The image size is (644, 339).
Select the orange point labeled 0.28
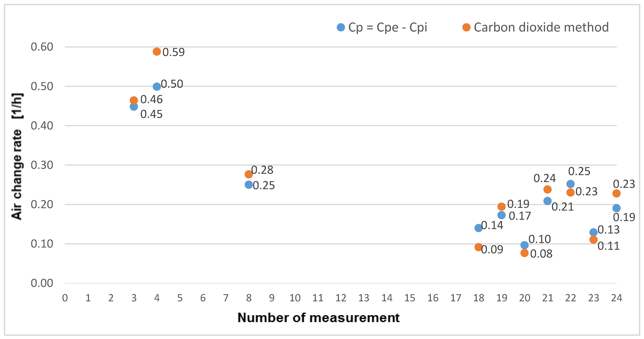pos(248,174)
